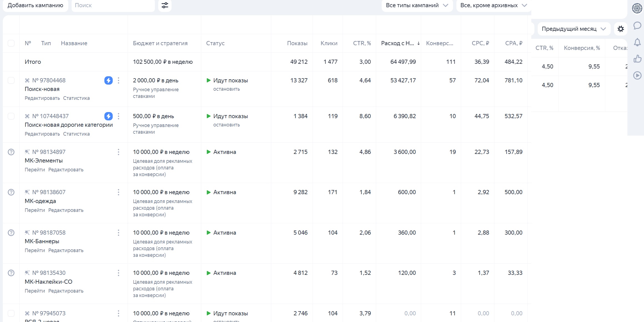This screenshot has width=644, height=322.
Task: Tick checkbox for campaign 107448437
Action: [x=11, y=116]
